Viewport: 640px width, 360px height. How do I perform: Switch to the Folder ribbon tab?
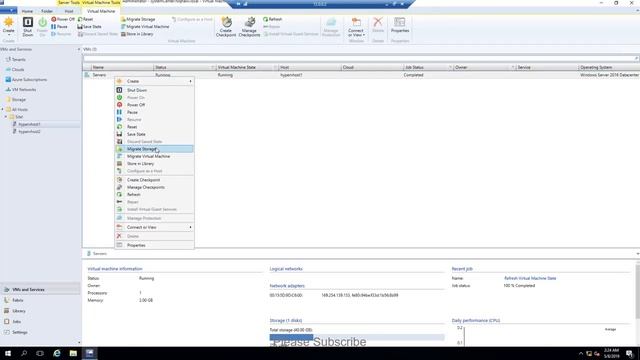coord(47,11)
